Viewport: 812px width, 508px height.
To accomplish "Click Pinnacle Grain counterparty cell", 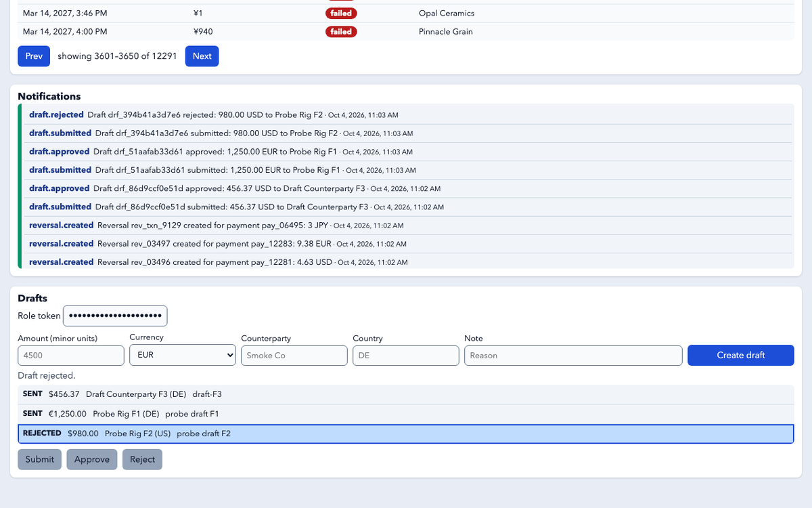I will 446,32.
